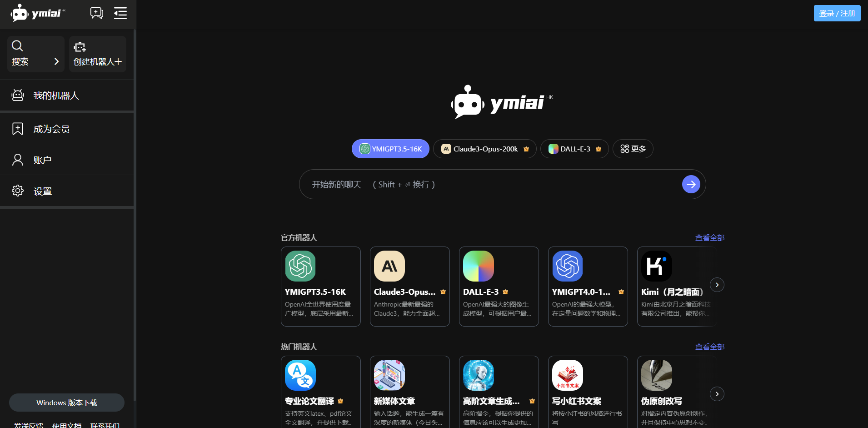Open My Robots from the sidebar
This screenshot has width=868, height=428.
[x=56, y=96]
